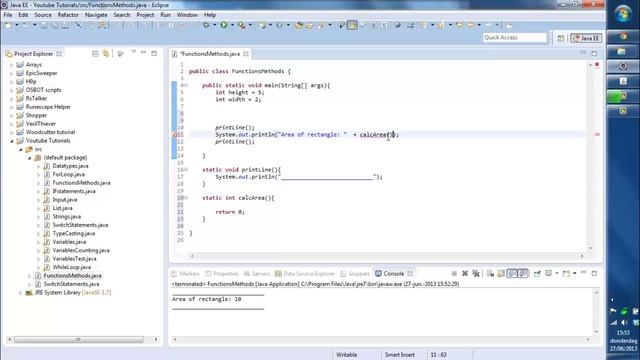Select Datatypes.java in the tree
The height and width of the screenshot is (360, 640).
(x=70, y=166)
